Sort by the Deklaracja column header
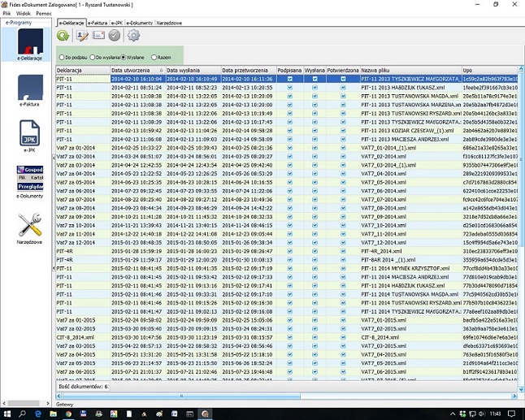The height and width of the screenshot is (420, 525). point(83,71)
